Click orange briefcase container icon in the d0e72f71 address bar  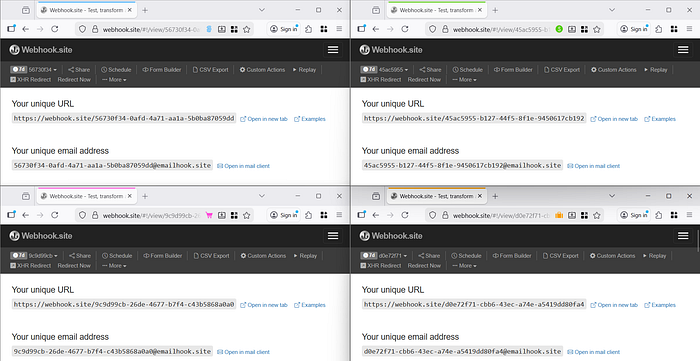tap(559, 215)
